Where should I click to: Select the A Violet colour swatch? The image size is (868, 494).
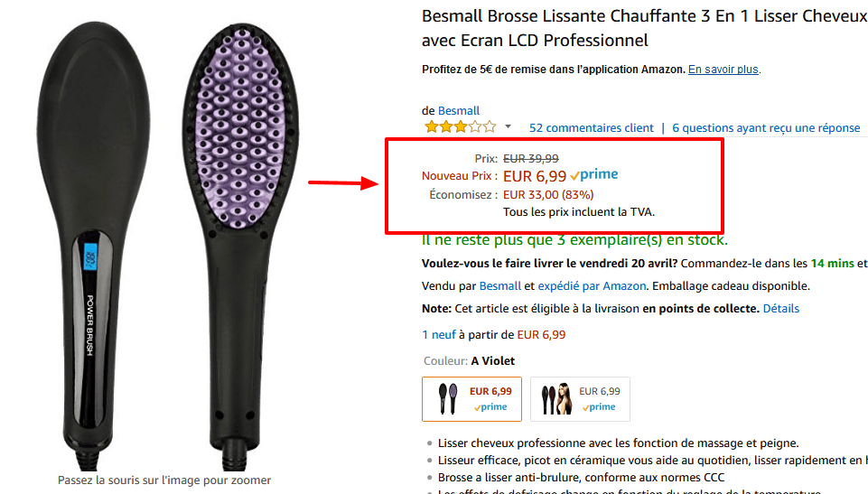click(x=471, y=398)
